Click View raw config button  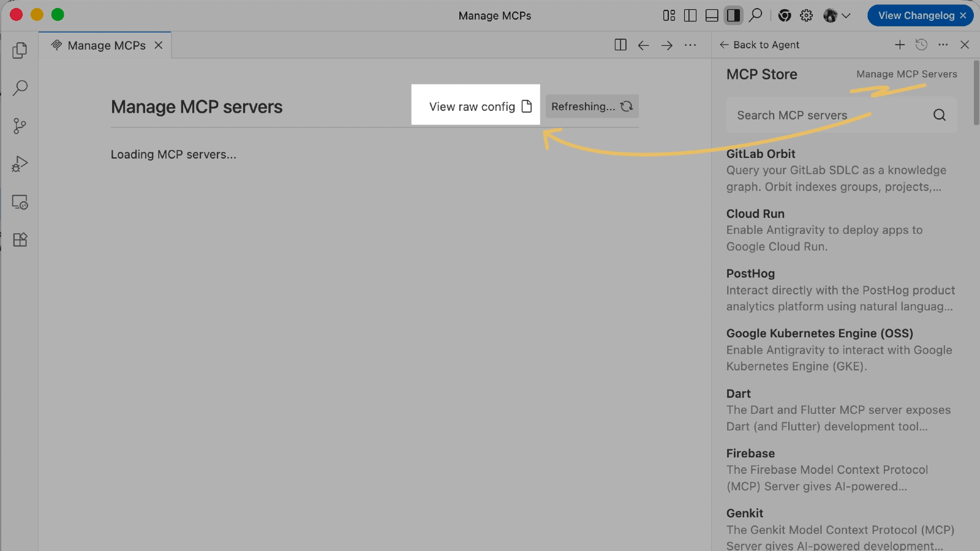coord(481,107)
